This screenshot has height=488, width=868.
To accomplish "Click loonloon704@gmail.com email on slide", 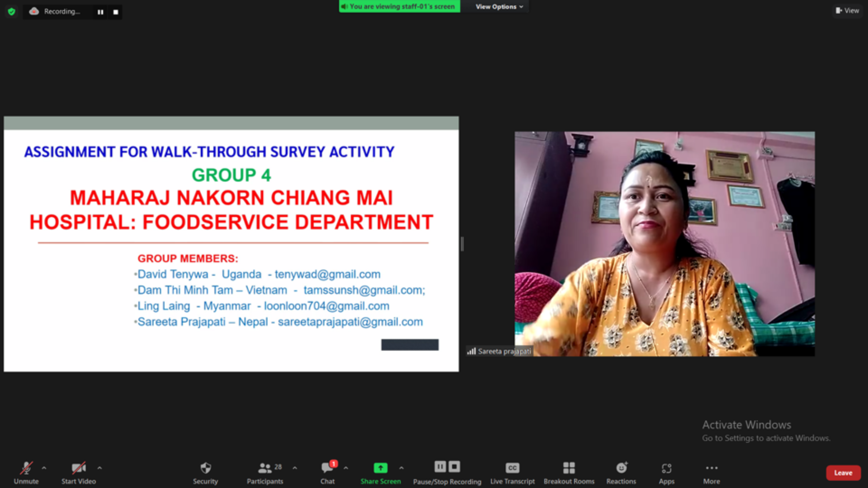I will tap(326, 306).
